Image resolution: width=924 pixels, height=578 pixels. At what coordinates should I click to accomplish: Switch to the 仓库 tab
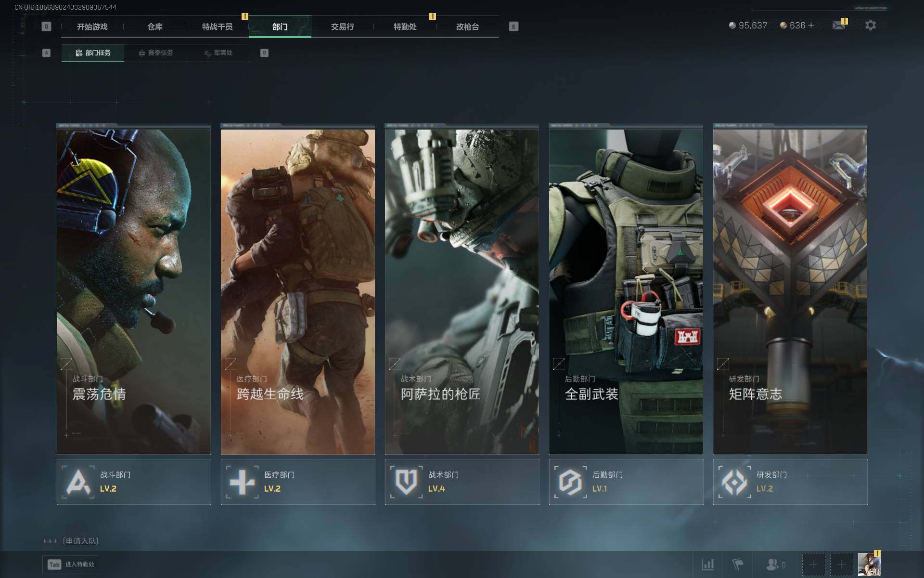pyautogui.click(x=155, y=27)
